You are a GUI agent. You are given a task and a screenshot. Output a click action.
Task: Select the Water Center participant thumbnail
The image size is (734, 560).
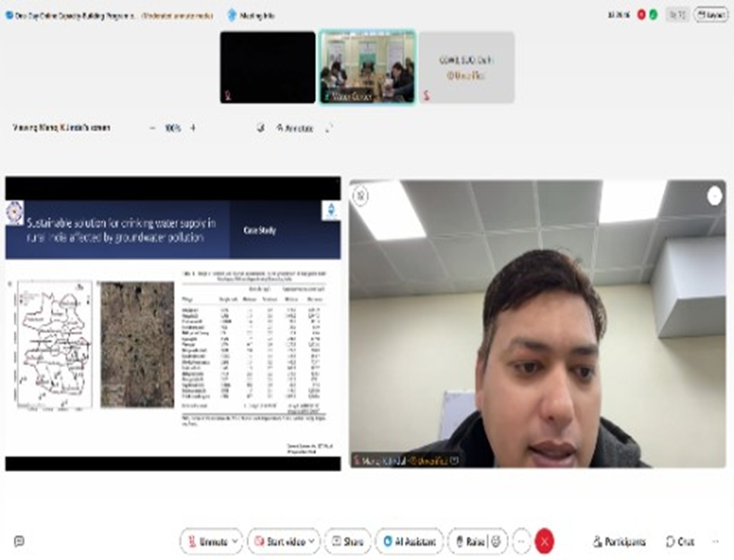coord(367,67)
